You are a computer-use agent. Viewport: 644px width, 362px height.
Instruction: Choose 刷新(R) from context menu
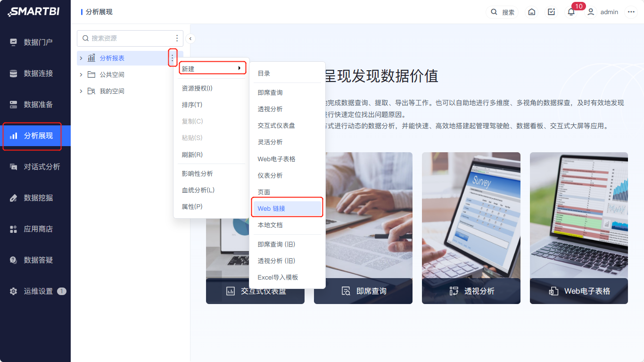pyautogui.click(x=212, y=155)
